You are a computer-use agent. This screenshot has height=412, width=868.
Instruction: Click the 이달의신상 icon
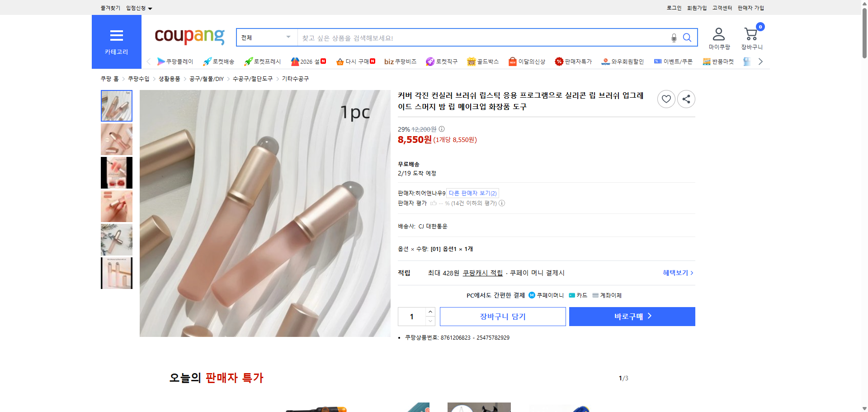[x=526, y=62]
